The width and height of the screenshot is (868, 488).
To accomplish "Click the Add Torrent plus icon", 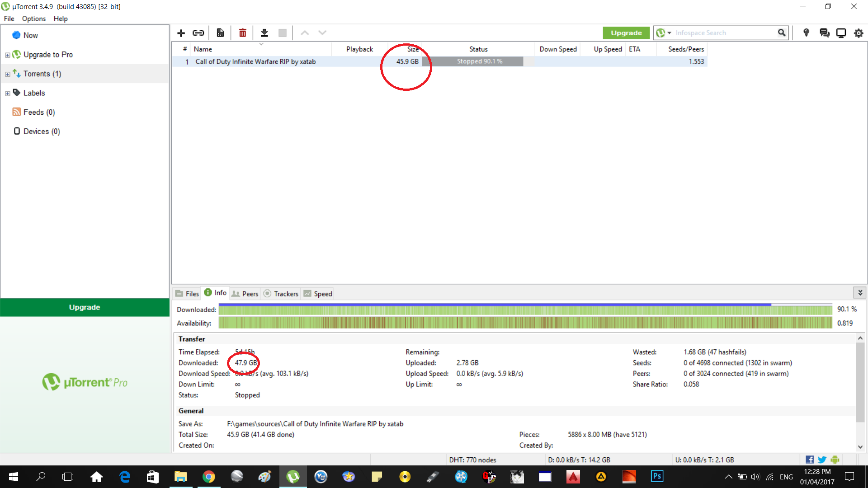I will 181,33.
